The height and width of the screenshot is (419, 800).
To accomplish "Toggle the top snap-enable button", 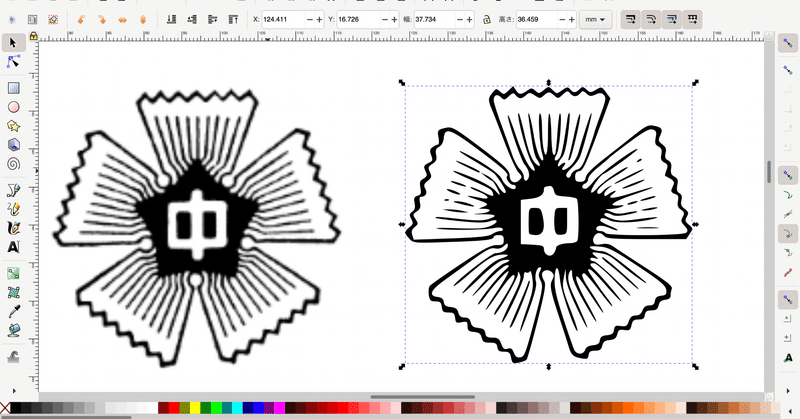I will pyautogui.click(x=788, y=44).
